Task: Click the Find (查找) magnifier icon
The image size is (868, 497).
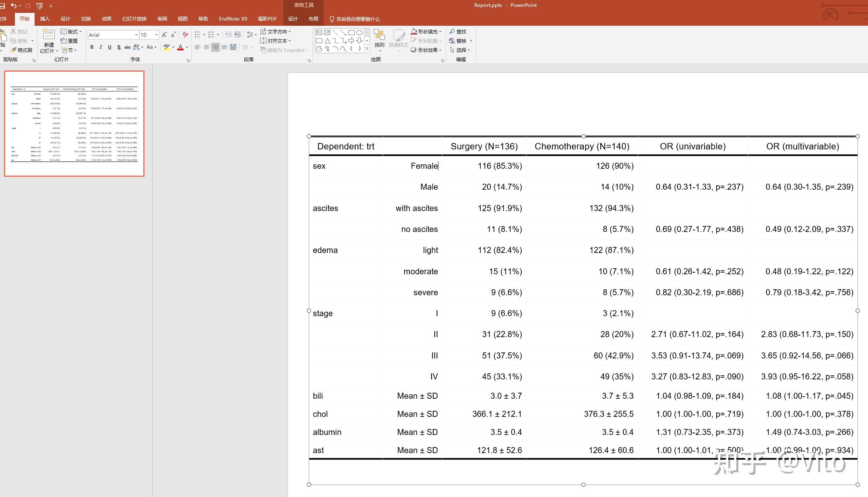Action: (x=452, y=31)
